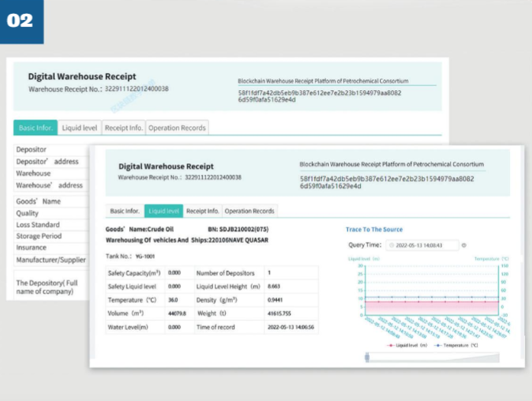This screenshot has width=532, height=401.
Task: Open Receipt Info. tab in back receipt
Action: (123, 128)
